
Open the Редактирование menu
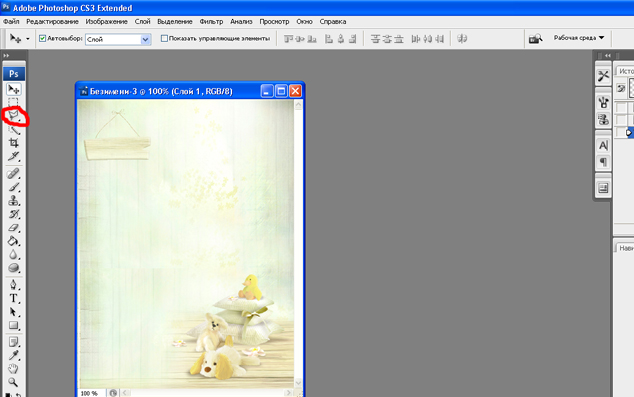pos(53,21)
